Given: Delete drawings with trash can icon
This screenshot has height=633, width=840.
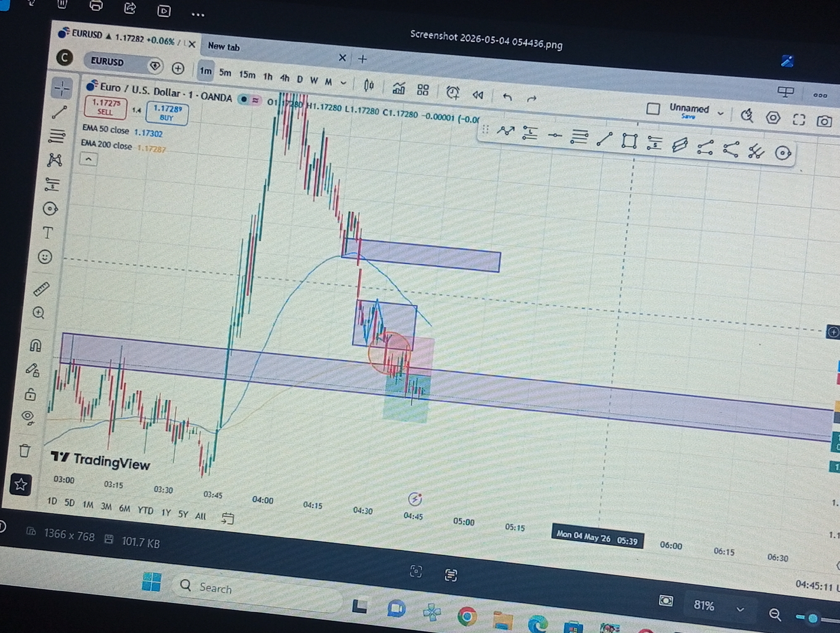Looking at the screenshot, I should point(24,451).
